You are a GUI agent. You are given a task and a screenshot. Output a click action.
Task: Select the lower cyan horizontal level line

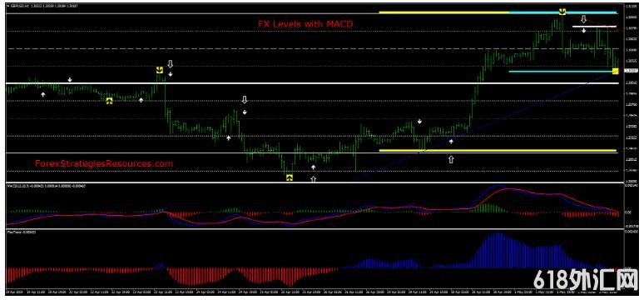pos(561,72)
